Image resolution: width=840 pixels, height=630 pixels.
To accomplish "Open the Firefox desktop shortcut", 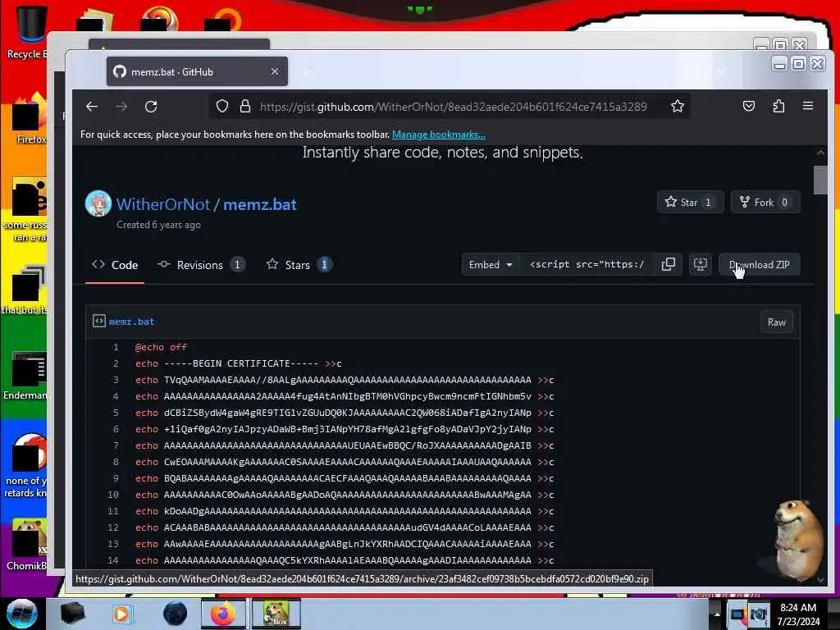I will [x=30, y=119].
